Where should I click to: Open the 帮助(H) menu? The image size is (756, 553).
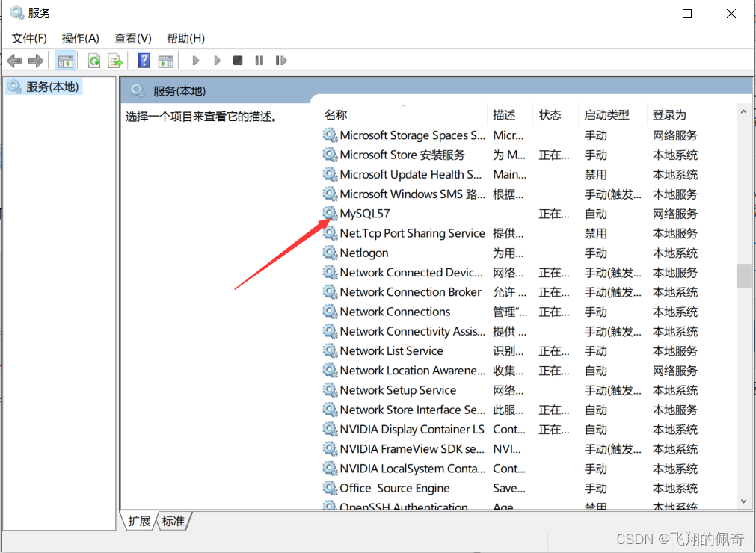pos(185,38)
